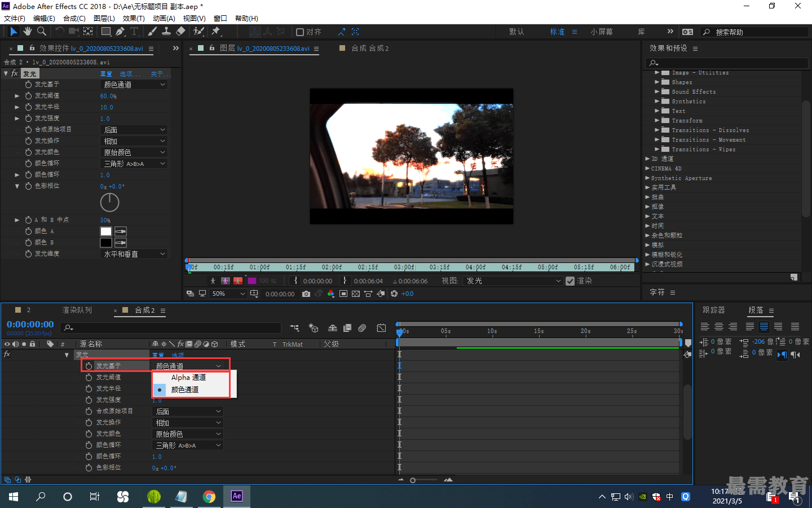Image resolution: width=812 pixels, height=508 pixels.
Task: Open 发光操作 dropdown in effect controls
Action: pos(134,141)
